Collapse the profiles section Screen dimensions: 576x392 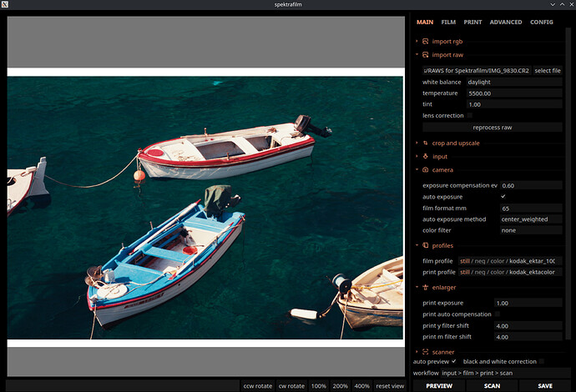(x=417, y=245)
